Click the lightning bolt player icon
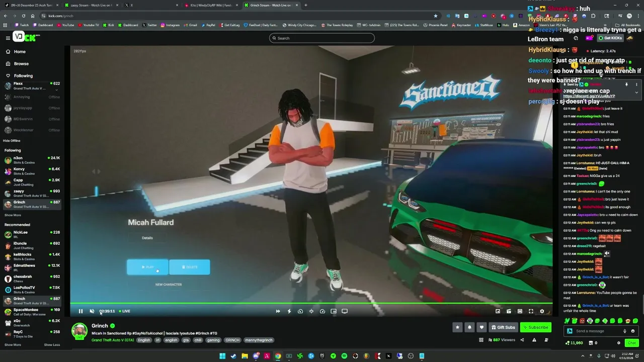 [x=289, y=311]
